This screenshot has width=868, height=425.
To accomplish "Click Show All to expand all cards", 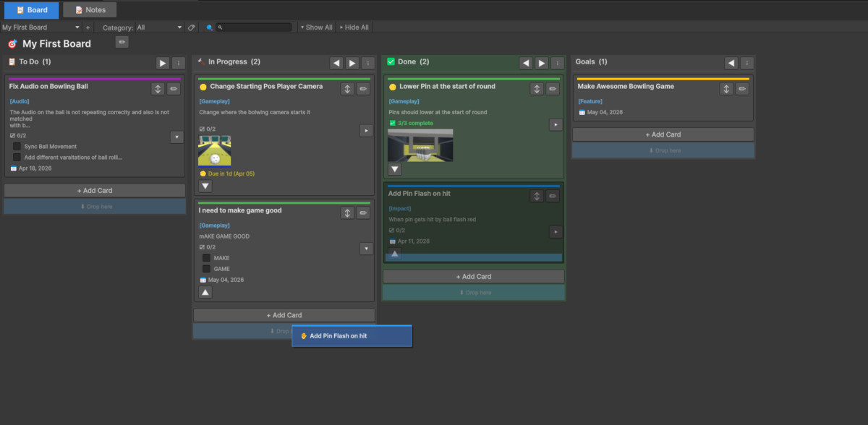I will pyautogui.click(x=316, y=27).
